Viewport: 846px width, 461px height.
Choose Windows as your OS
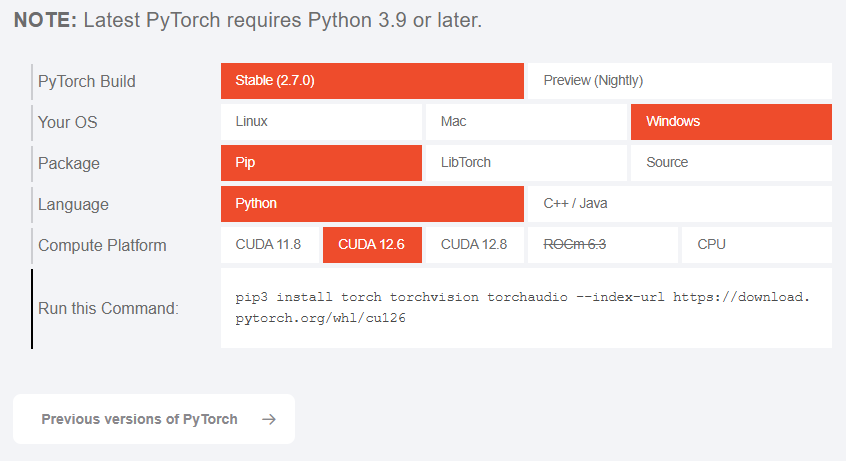click(731, 122)
